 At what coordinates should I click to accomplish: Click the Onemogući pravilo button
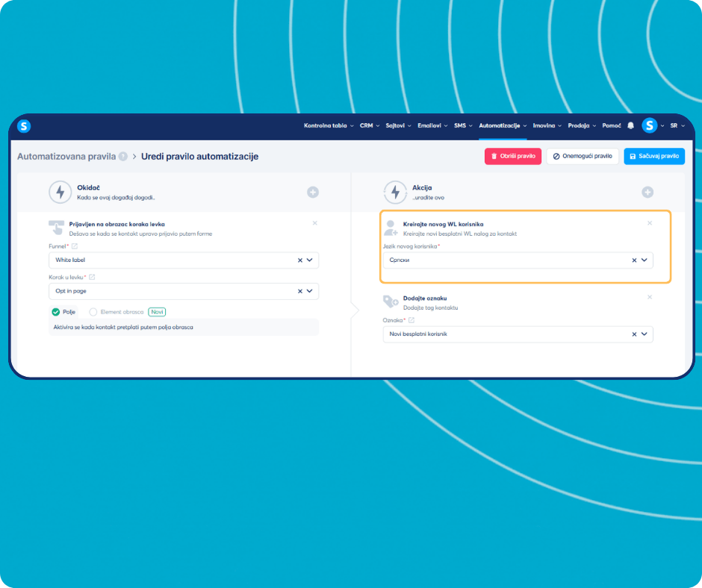tap(582, 156)
